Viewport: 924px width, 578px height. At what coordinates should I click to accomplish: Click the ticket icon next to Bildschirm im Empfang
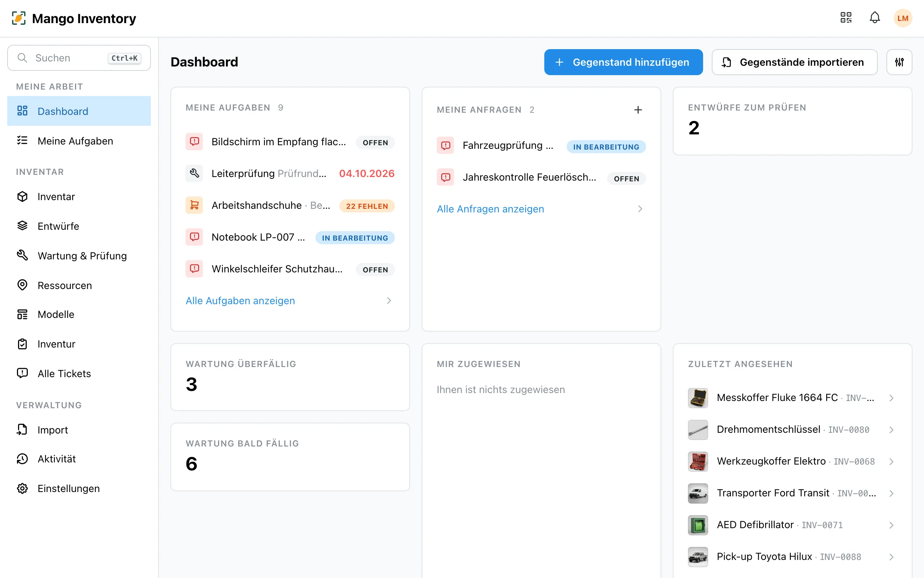tap(194, 142)
